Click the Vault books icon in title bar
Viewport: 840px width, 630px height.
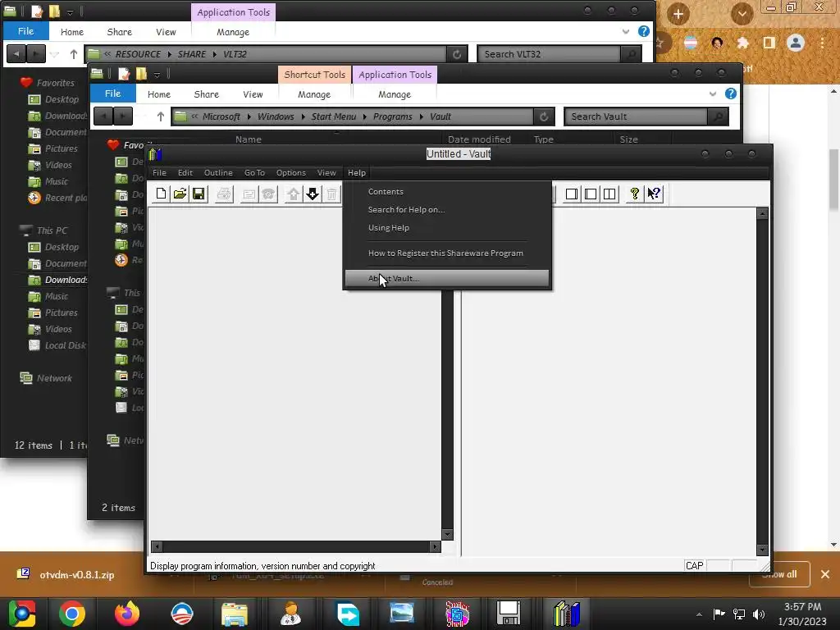(x=155, y=154)
